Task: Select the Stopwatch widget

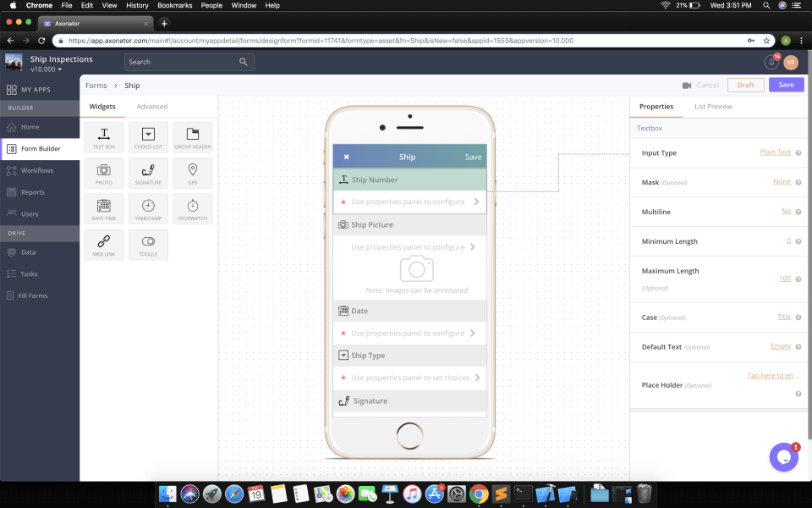Action: pos(192,208)
